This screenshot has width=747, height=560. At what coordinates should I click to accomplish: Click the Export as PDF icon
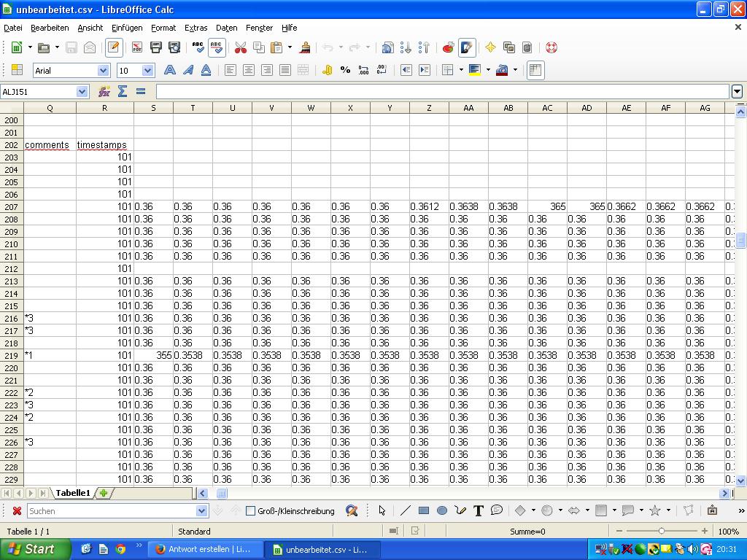click(x=137, y=47)
